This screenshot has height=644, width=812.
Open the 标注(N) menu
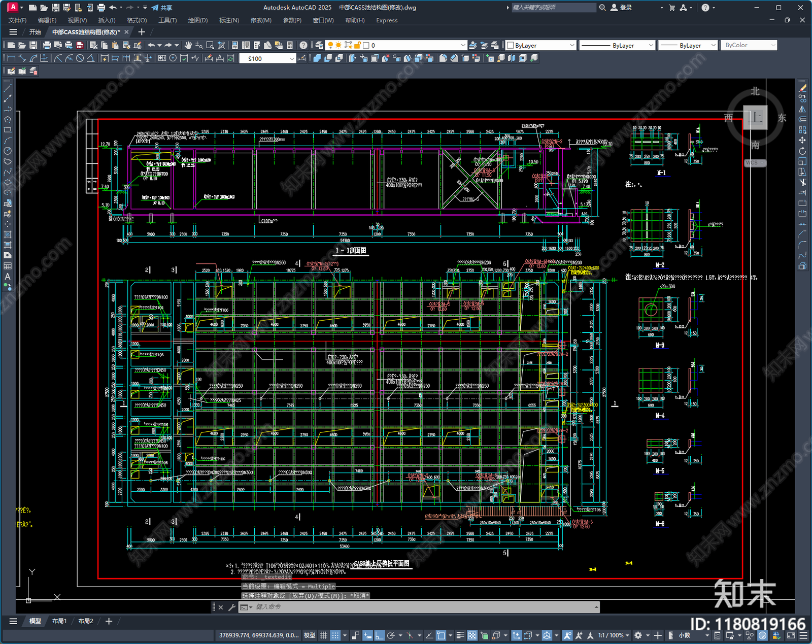pyautogui.click(x=229, y=20)
